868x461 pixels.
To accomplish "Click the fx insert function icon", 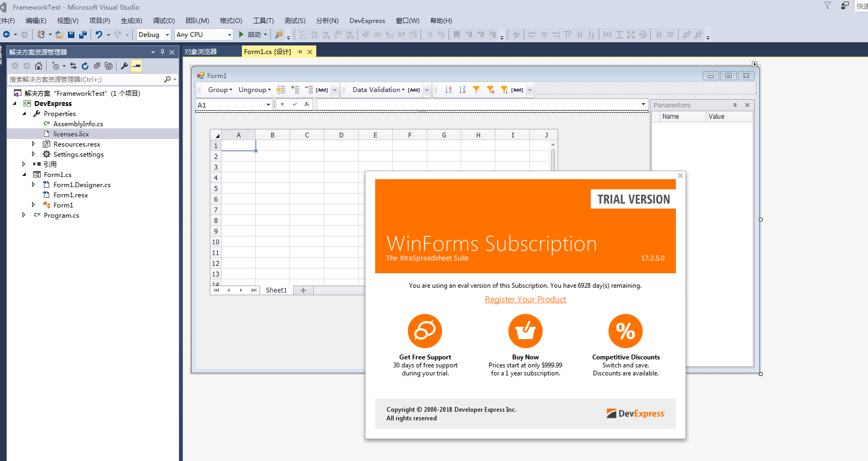I will pos(307,104).
